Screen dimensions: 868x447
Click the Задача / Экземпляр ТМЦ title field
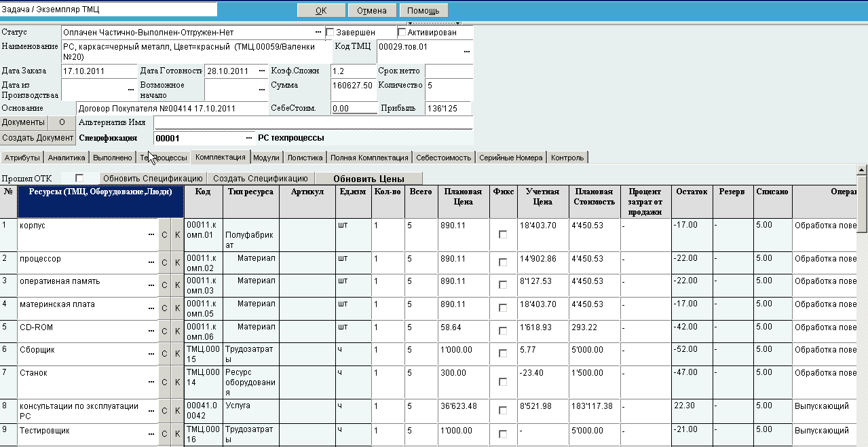[x=109, y=10]
